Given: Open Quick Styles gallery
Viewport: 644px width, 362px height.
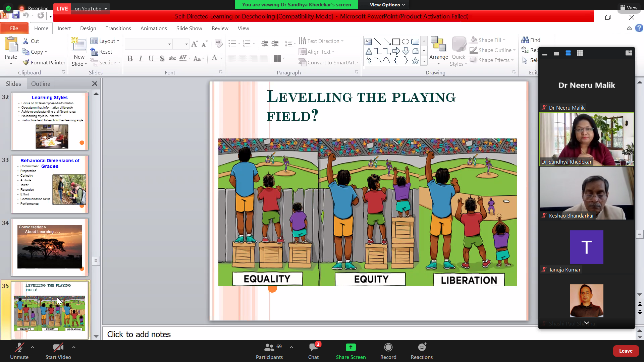Looking at the screenshot, I should coord(459,51).
